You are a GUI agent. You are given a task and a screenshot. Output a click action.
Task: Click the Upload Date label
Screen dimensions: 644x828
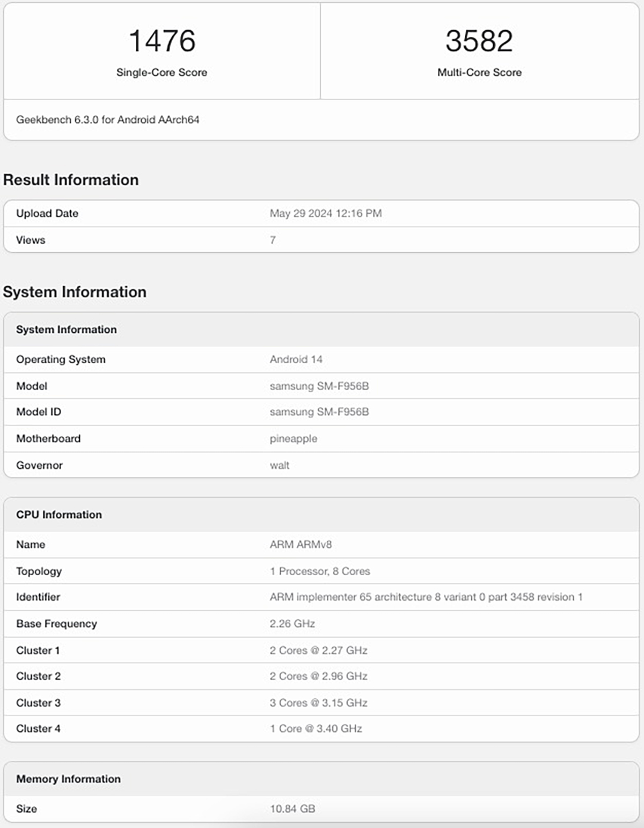click(47, 214)
